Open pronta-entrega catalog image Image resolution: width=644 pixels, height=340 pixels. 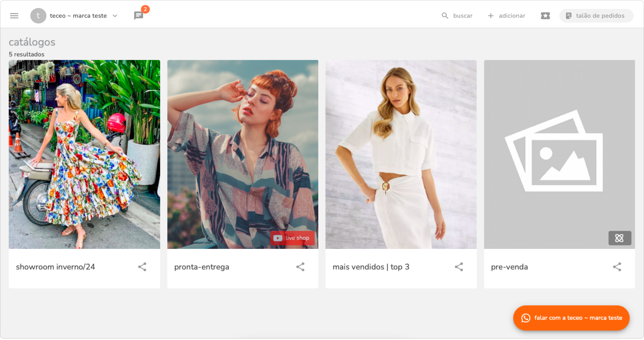pos(242,147)
